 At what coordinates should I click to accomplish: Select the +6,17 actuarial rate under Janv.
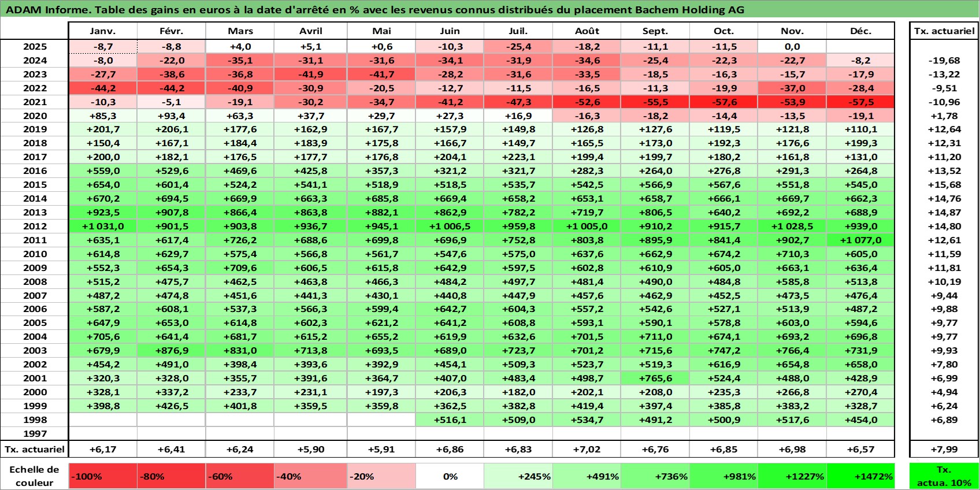[103, 449]
